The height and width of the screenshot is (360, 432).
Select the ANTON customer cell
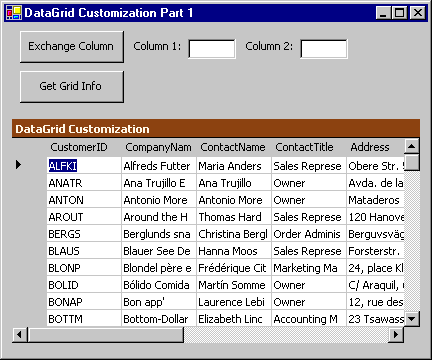84,199
